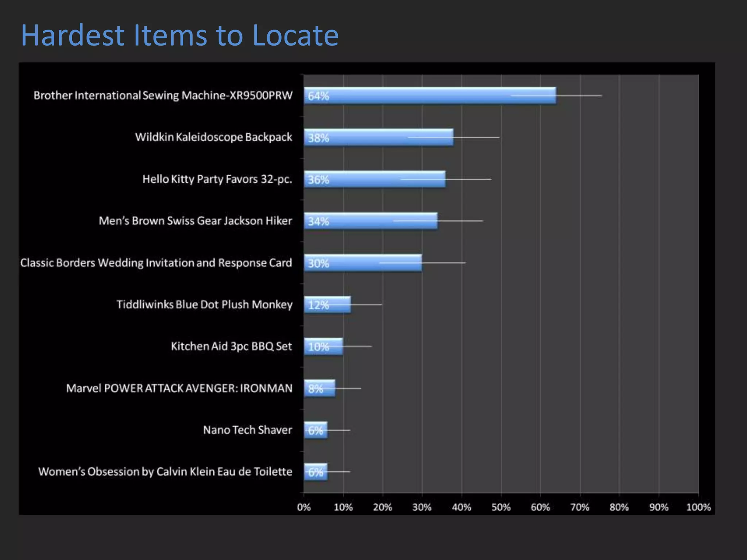Select the Classic Borders Wedding Invitation label
The image size is (747, 560).
tap(156, 263)
